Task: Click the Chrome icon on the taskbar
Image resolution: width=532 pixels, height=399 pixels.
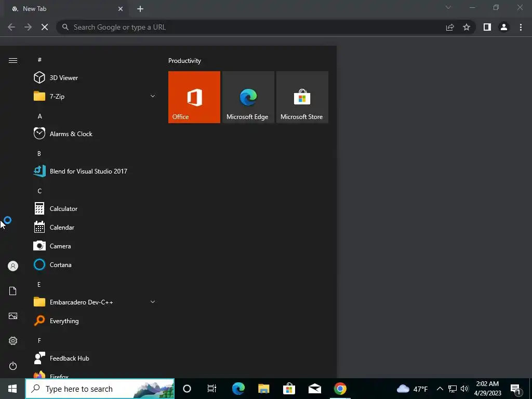Action: click(x=340, y=389)
